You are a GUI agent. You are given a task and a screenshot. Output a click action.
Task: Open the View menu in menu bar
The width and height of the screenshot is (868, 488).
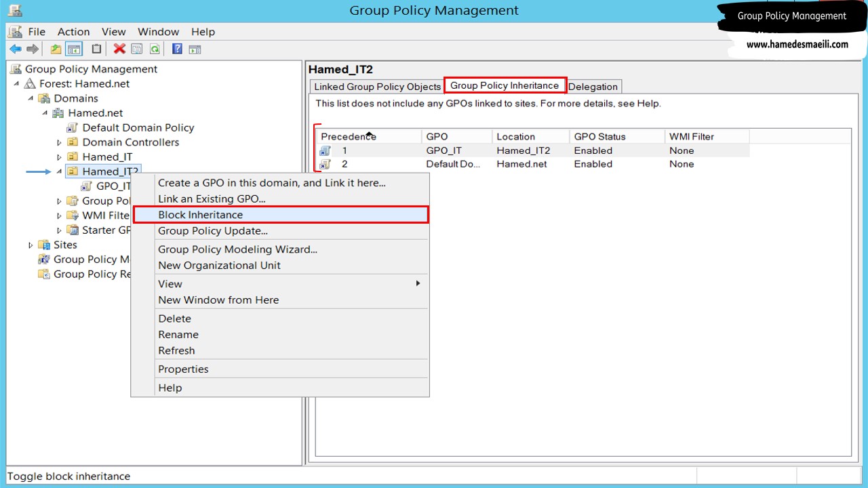(x=114, y=32)
